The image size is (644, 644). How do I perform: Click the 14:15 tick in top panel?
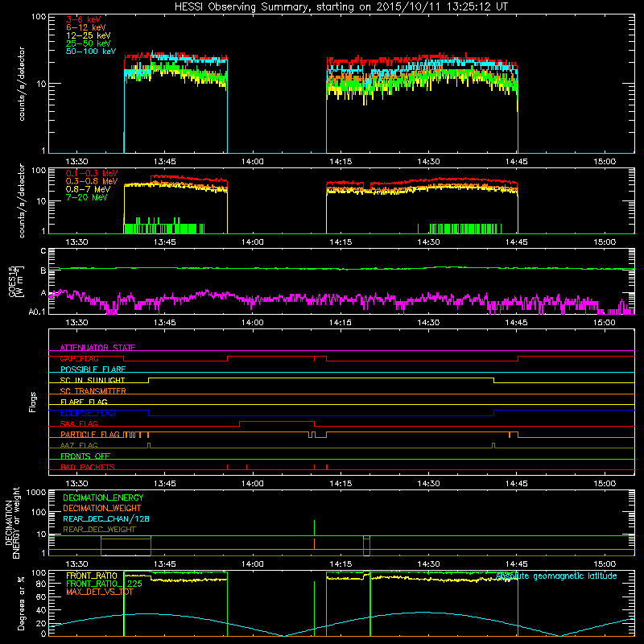point(341,162)
